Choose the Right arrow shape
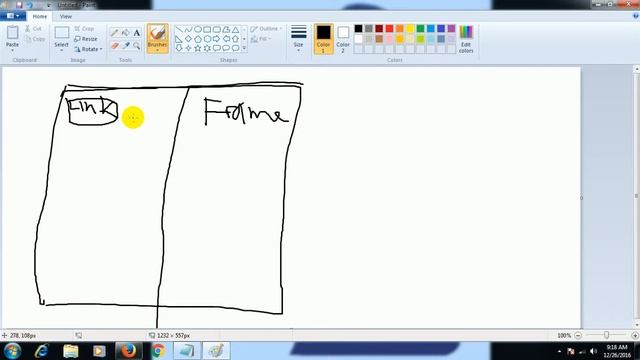The width and height of the screenshot is (640, 360). pos(216,39)
